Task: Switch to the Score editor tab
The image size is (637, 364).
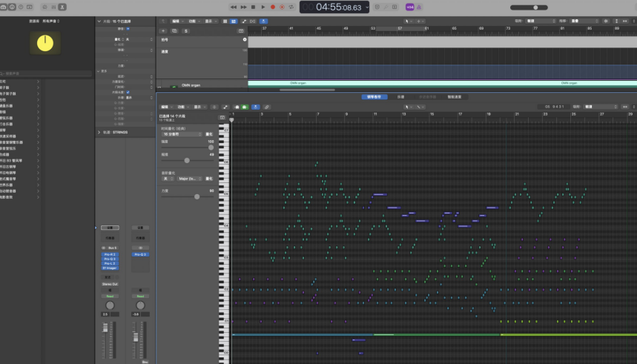Action: (400, 97)
